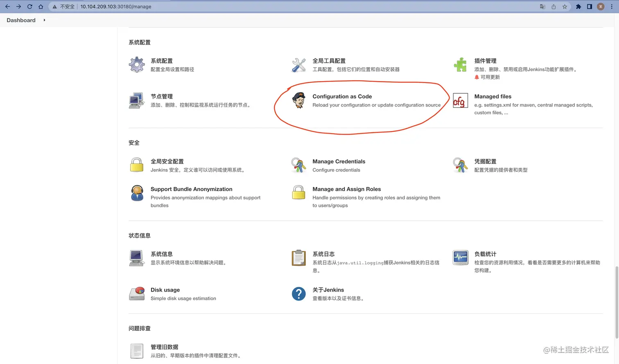Click the browser home icon
The width and height of the screenshot is (619, 364).
click(x=41, y=7)
